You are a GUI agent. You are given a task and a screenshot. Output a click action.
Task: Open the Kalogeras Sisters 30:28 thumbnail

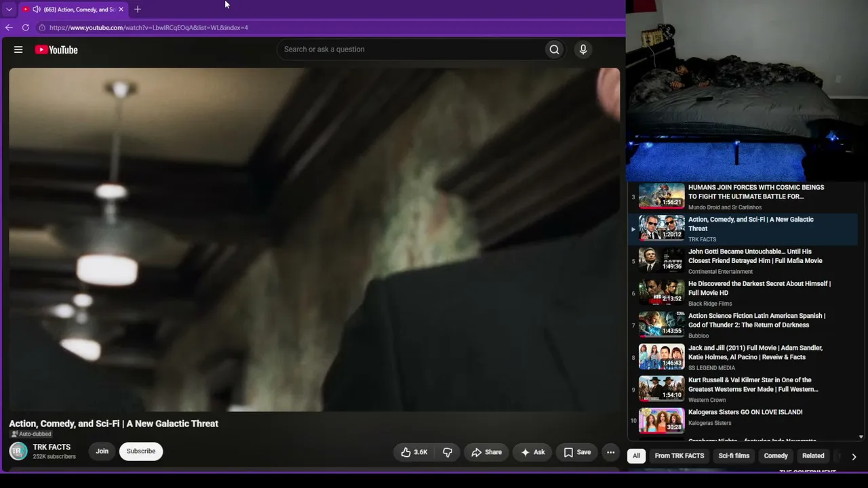pyautogui.click(x=662, y=422)
